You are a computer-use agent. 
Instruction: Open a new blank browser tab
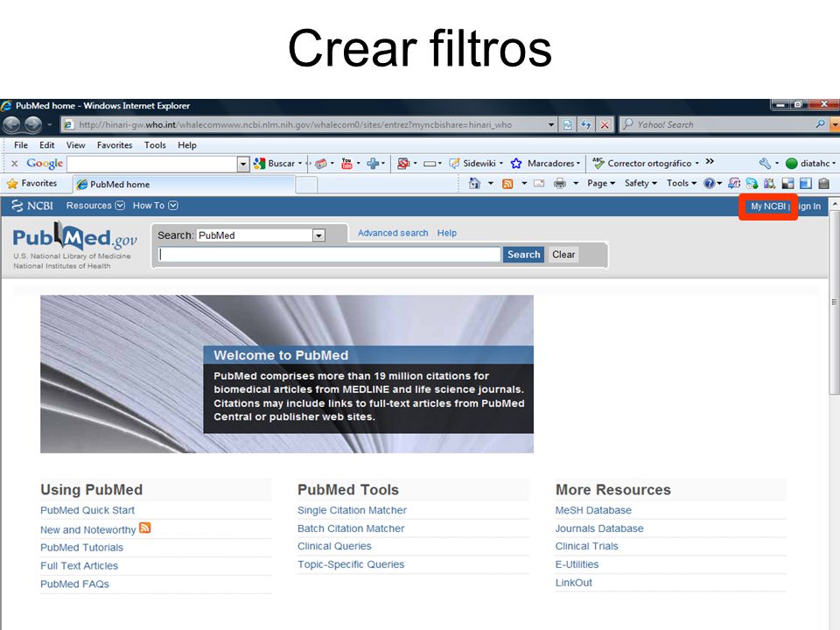pyautogui.click(x=306, y=185)
